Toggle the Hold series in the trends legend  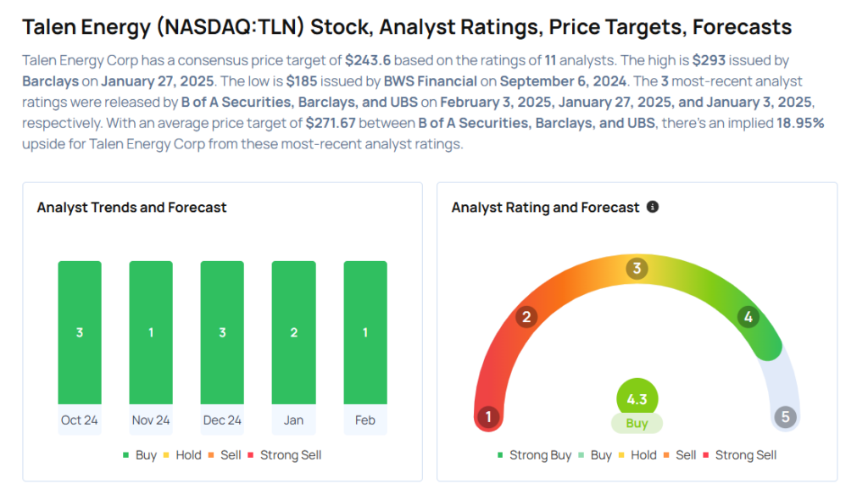(x=181, y=455)
